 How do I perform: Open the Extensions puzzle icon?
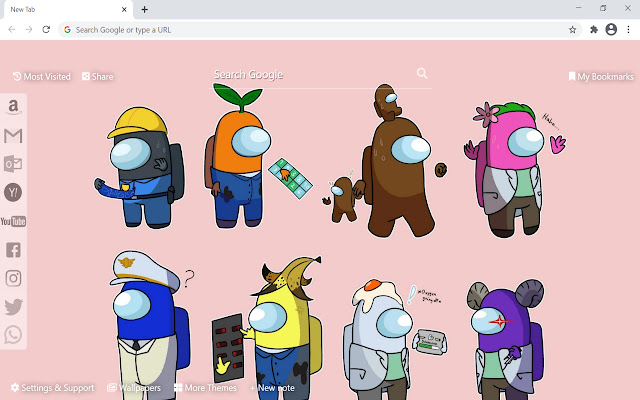594,30
